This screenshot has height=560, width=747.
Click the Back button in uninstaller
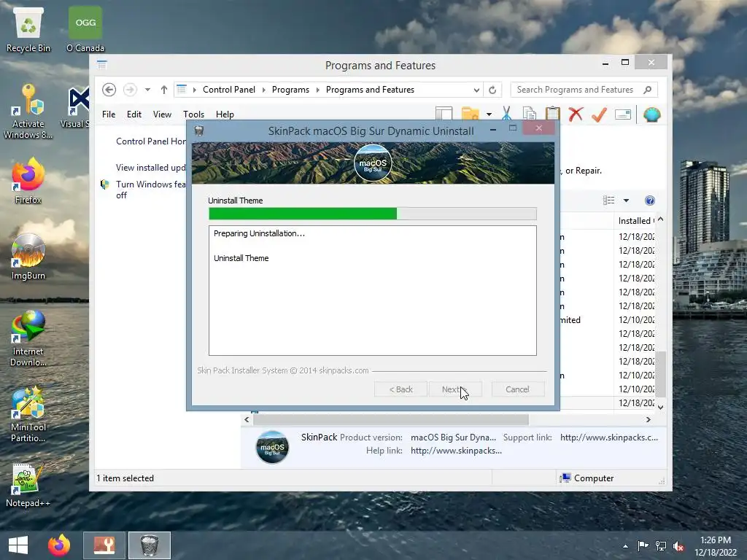point(400,389)
